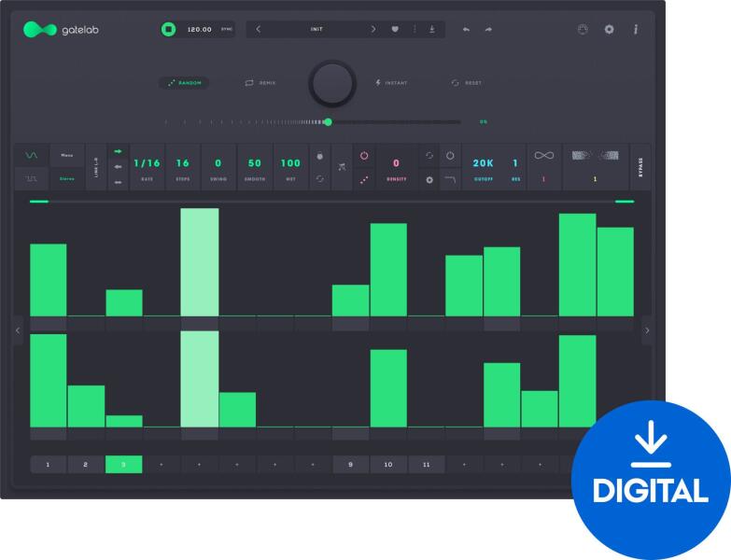This screenshot has width=731, height=560.
Task: Expand the right-side pattern page arrow
Action: point(647,329)
